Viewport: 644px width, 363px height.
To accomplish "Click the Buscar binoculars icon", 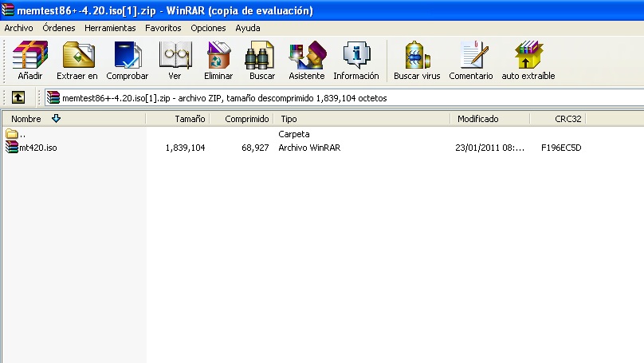I will click(x=260, y=54).
